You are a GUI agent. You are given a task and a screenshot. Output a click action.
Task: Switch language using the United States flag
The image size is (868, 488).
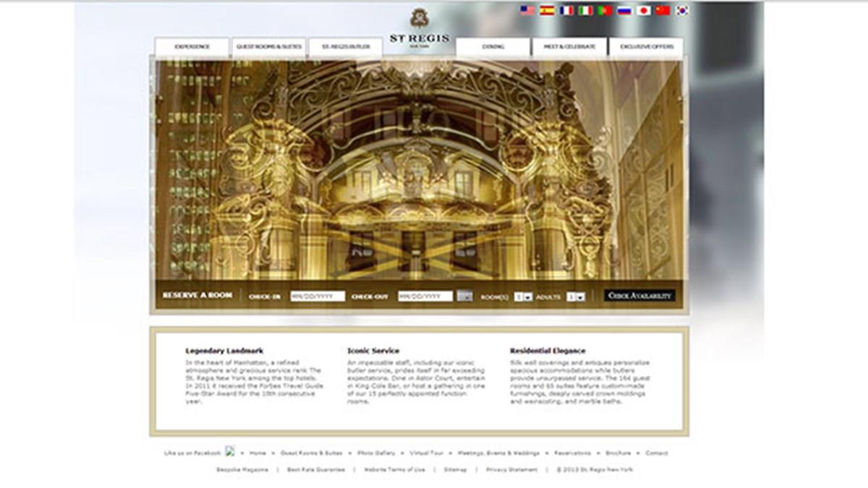[527, 10]
